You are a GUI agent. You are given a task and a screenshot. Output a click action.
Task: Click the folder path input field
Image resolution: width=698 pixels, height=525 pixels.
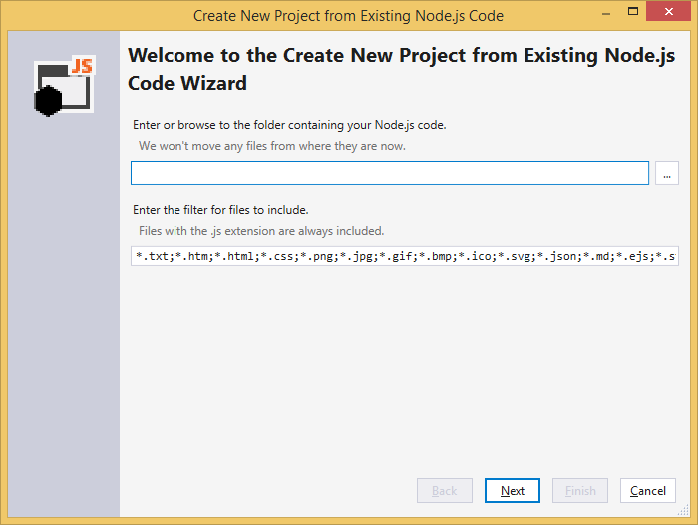tap(390, 173)
